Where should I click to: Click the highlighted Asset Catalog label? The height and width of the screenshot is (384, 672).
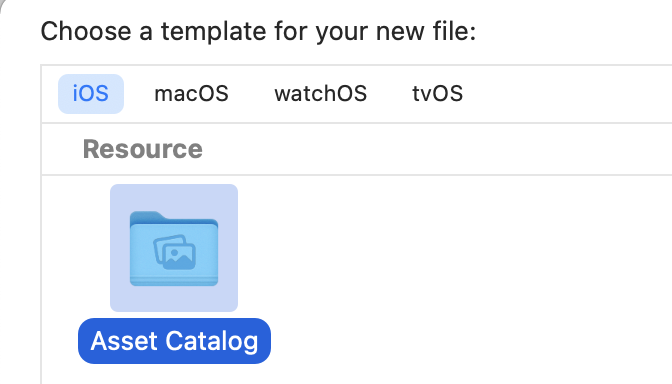(x=174, y=341)
